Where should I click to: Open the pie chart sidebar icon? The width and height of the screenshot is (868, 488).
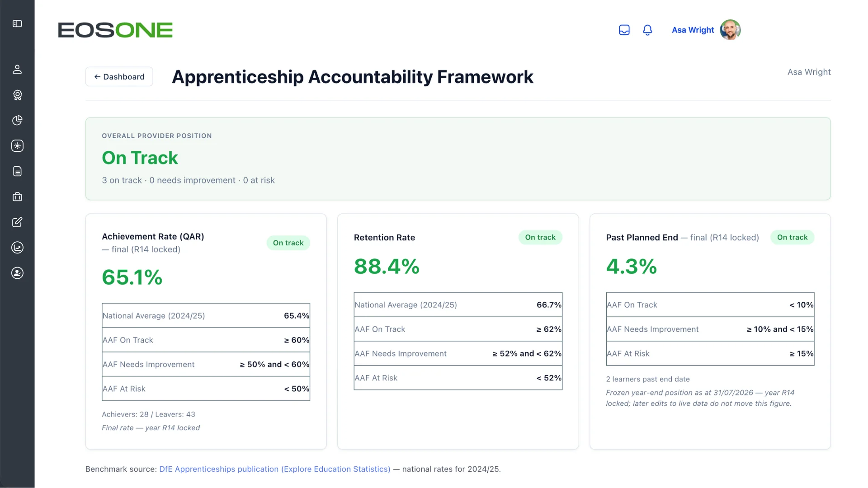click(17, 120)
